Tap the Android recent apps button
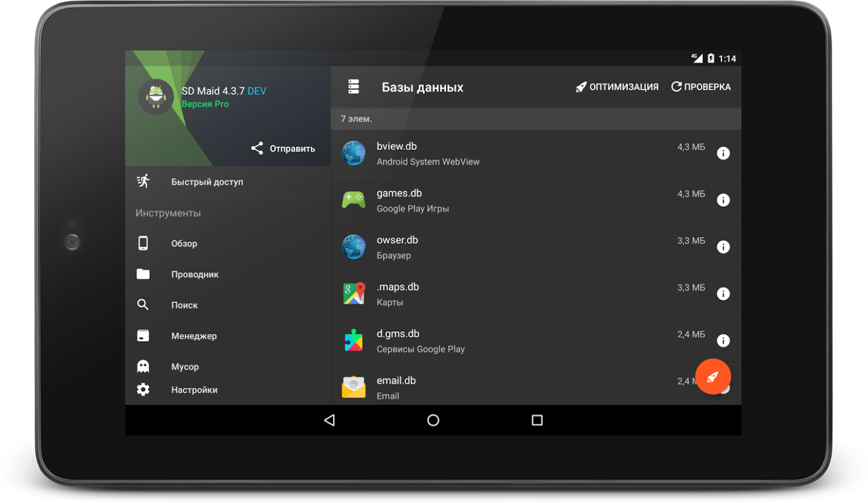Viewport: 868px width, 503px height. (537, 420)
